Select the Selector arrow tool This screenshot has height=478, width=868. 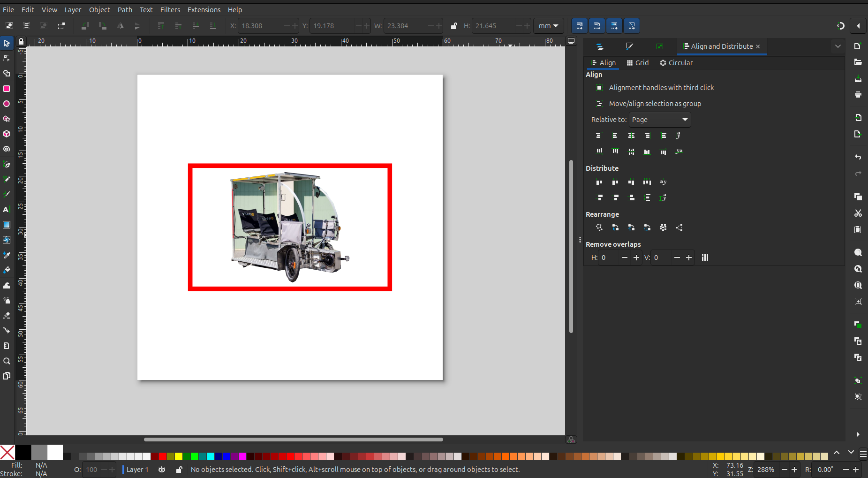tap(7, 43)
